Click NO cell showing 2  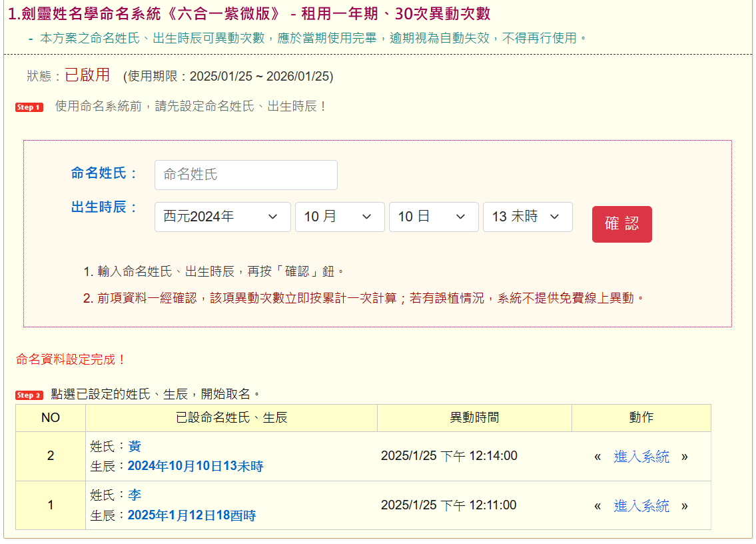[51, 456]
